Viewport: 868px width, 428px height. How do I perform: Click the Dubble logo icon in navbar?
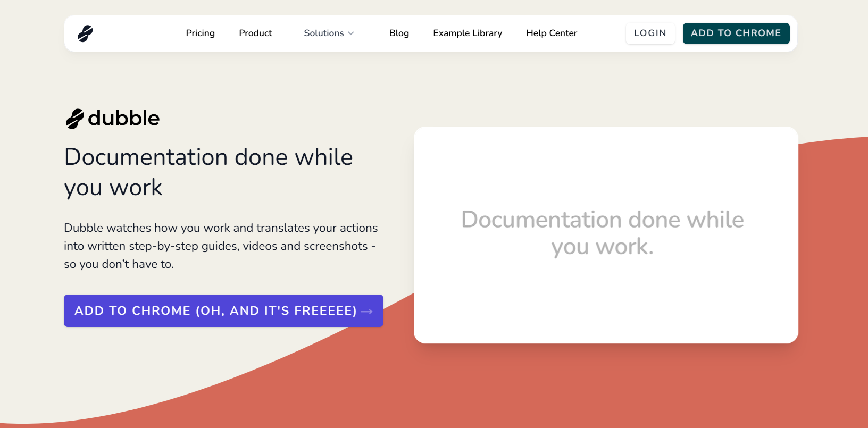click(85, 33)
